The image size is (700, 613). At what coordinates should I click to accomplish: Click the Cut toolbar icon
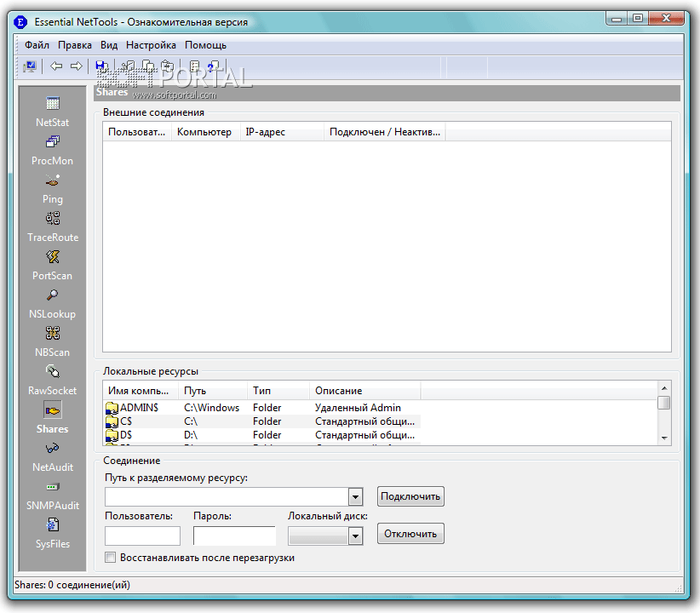point(128,66)
